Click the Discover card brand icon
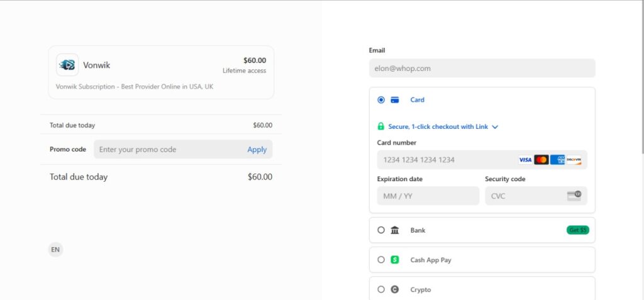The width and height of the screenshot is (644, 300). pyautogui.click(x=574, y=160)
